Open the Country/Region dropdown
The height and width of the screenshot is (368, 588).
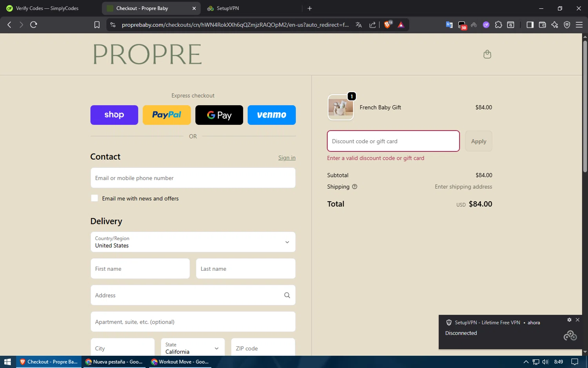pyautogui.click(x=193, y=242)
